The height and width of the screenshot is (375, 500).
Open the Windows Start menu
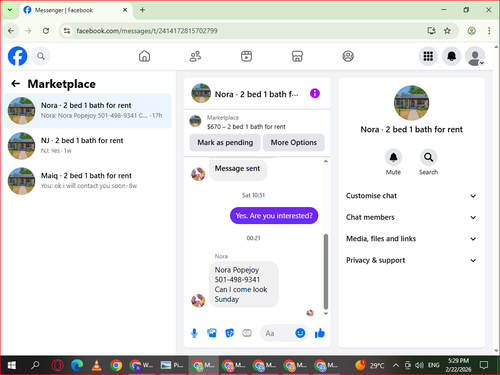click(x=11, y=365)
